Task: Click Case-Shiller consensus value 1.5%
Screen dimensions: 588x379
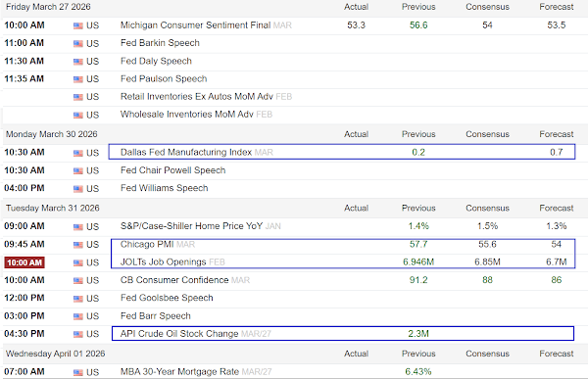Action: [487, 226]
